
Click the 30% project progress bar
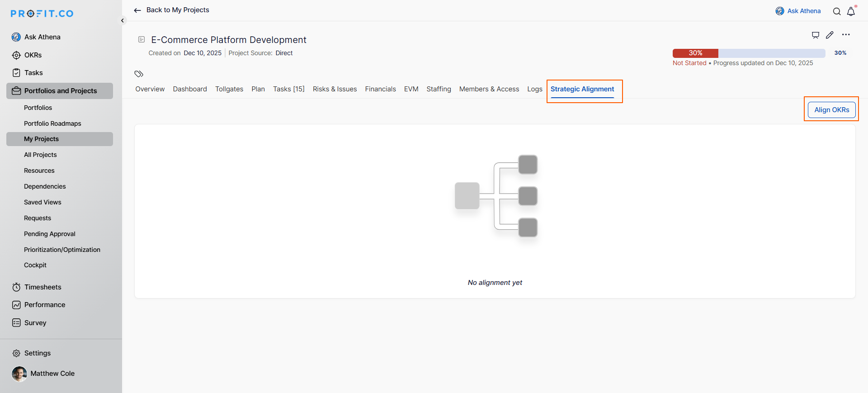pos(749,53)
